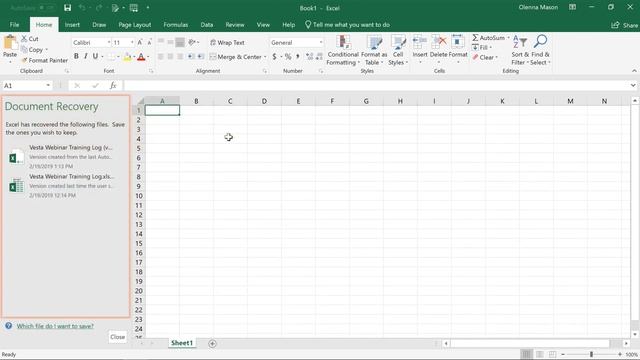Open autosaved Vesta Webinar Training Log version

(65, 157)
